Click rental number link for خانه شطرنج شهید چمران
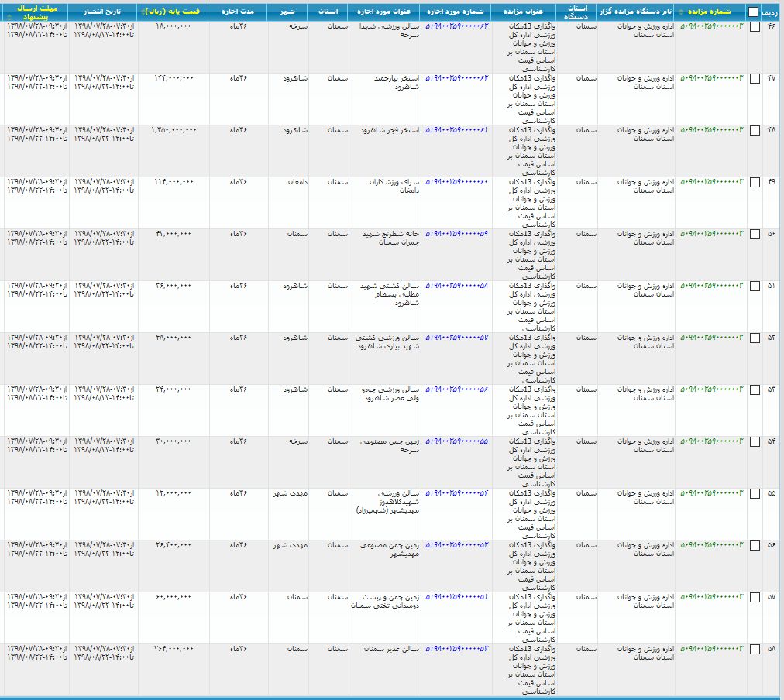This screenshot has width=784, height=700. [x=457, y=234]
